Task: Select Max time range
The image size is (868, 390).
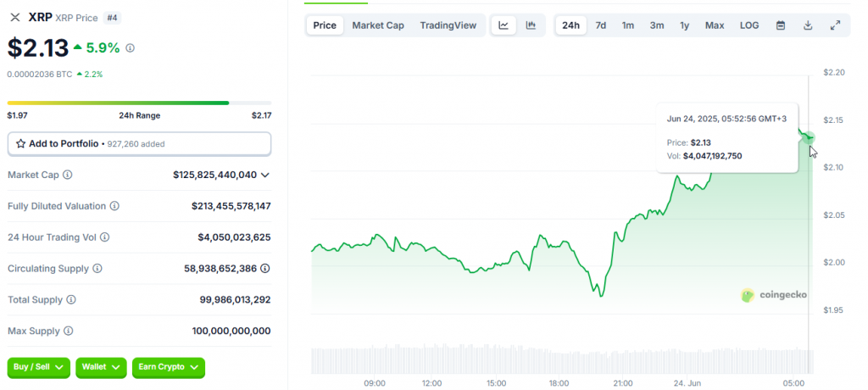Action: pos(715,25)
